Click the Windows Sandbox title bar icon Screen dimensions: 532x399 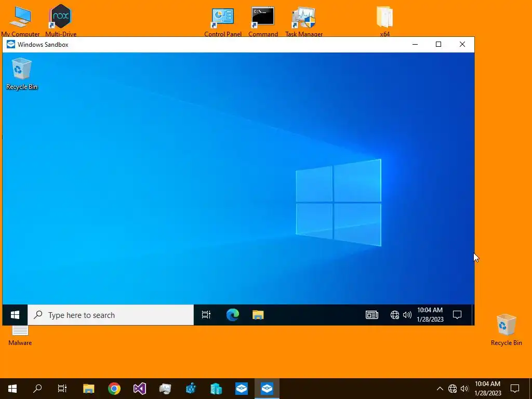[11, 45]
